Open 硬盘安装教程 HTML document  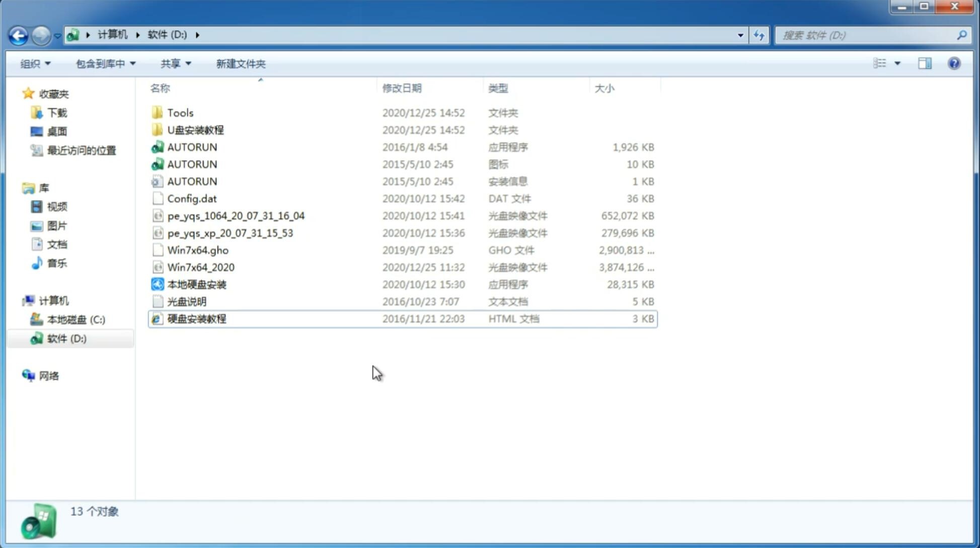click(x=196, y=318)
